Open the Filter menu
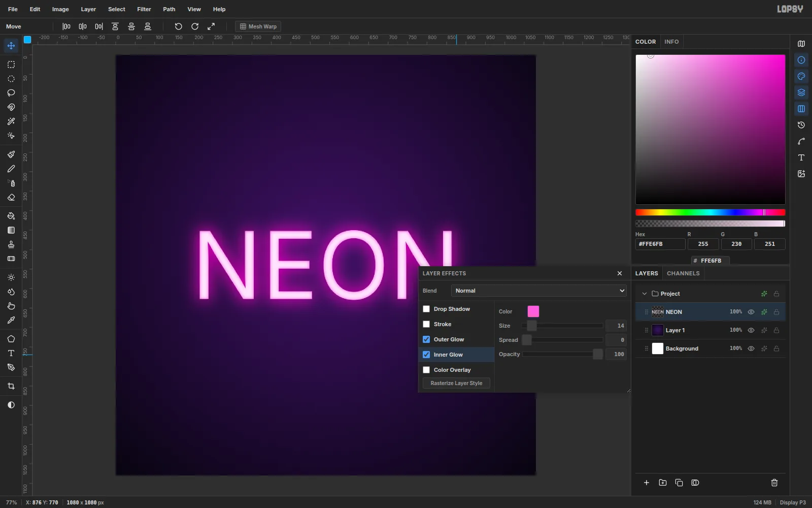 point(144,9)
